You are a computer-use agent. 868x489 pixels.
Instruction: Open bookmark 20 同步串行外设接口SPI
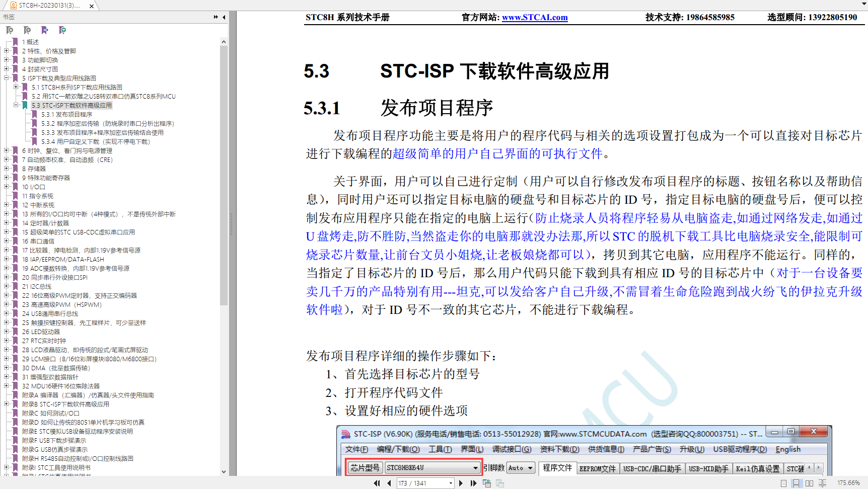55,277
